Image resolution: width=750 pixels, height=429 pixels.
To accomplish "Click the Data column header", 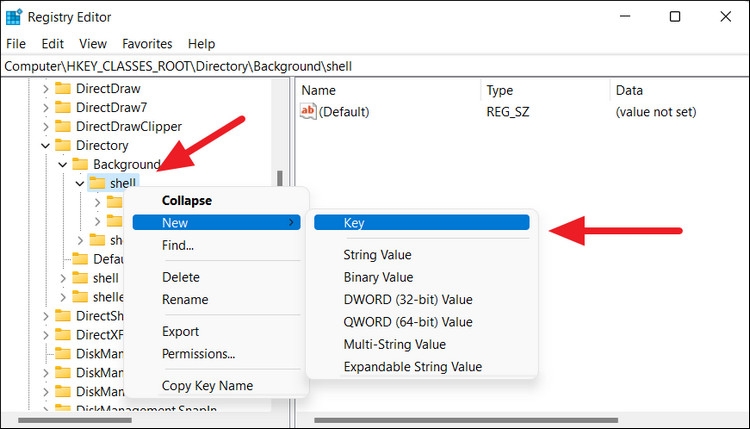I will (x=629, y=90).
